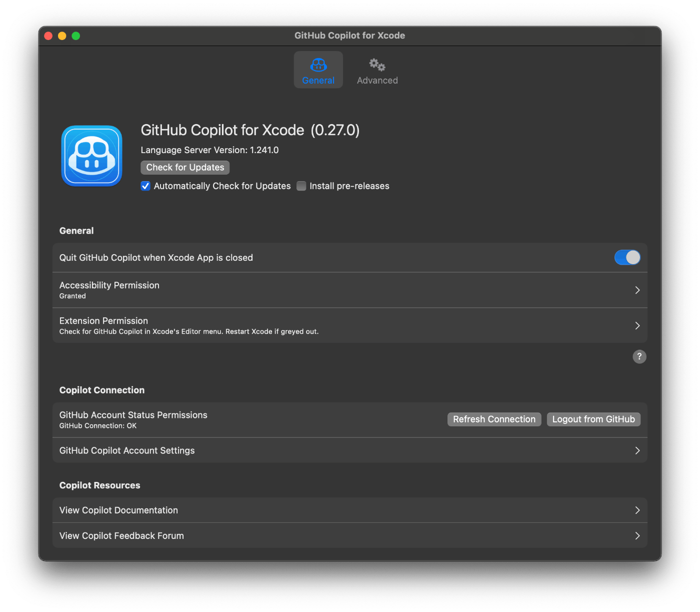Disable quitting Copilot when Xcode closes
Screen dimensions: 700x612
tap(627, 257)
